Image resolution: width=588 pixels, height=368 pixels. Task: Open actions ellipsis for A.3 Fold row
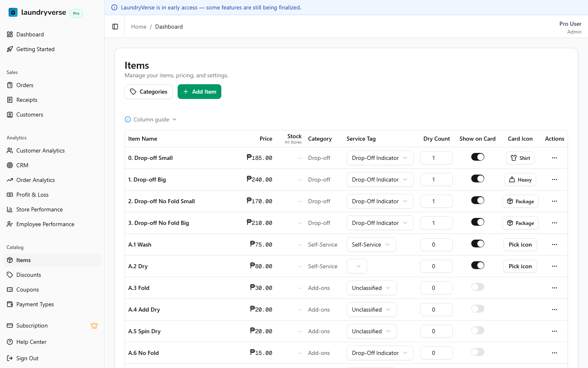coord(554,288)
